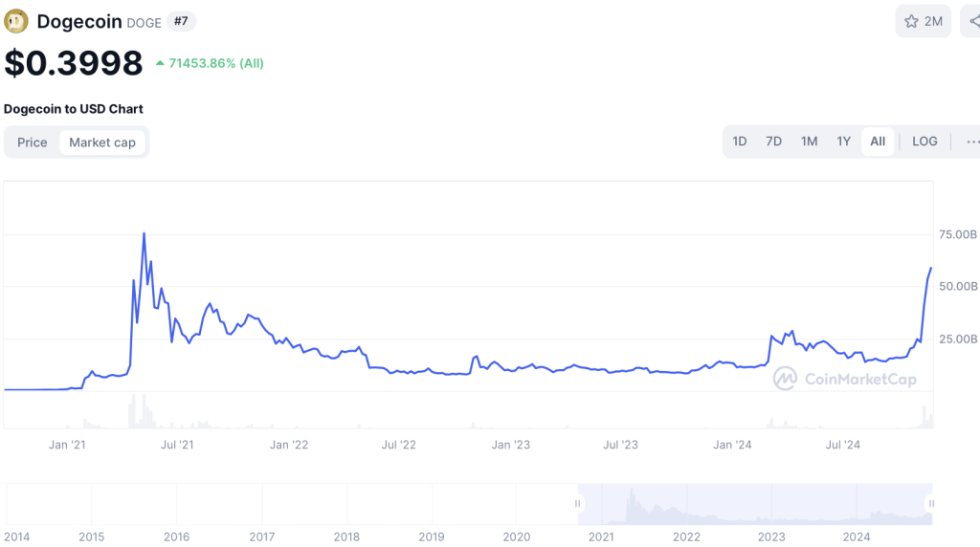Screen dimensions: 980x547
Task: Click the share icon at top right
Action: tap(972, 21)
